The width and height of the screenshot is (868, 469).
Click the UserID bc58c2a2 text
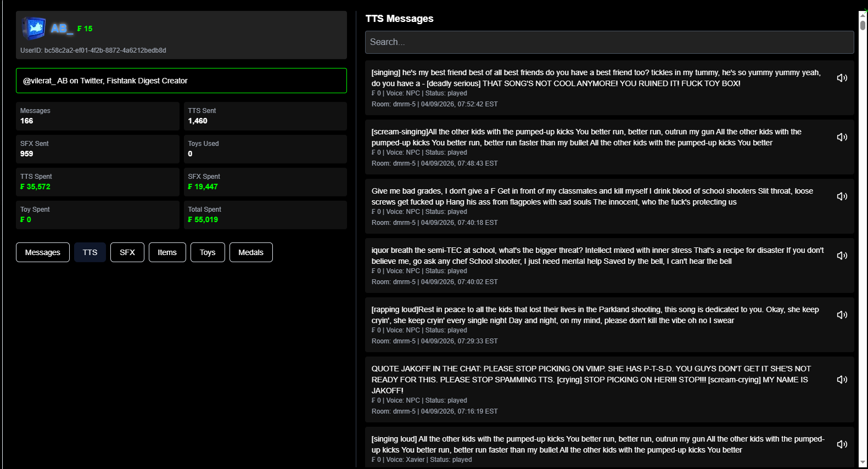(93, 50)
